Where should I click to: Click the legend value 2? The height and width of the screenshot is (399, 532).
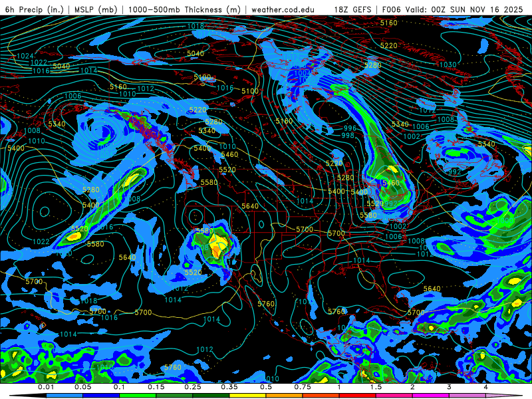coord(412,387)
